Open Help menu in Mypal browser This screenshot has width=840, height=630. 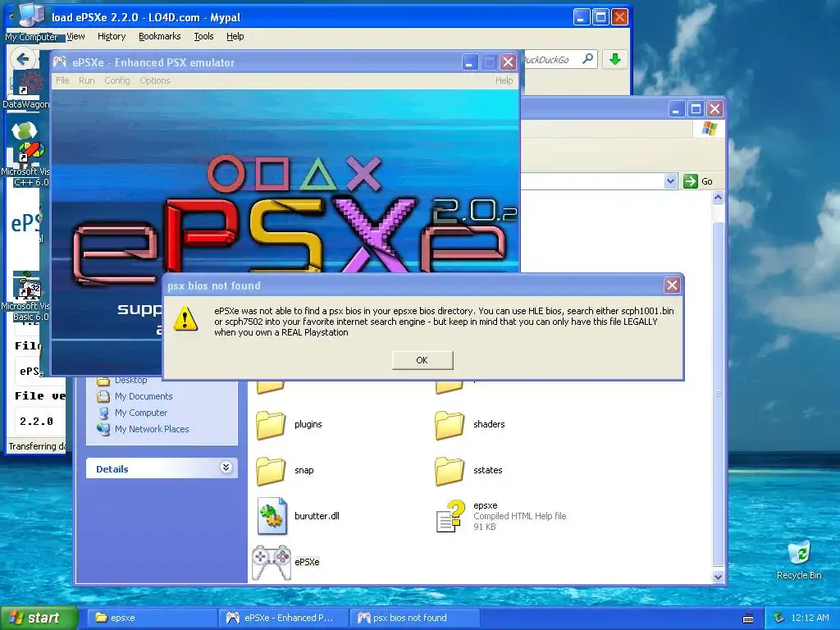(x=235, y=36)
